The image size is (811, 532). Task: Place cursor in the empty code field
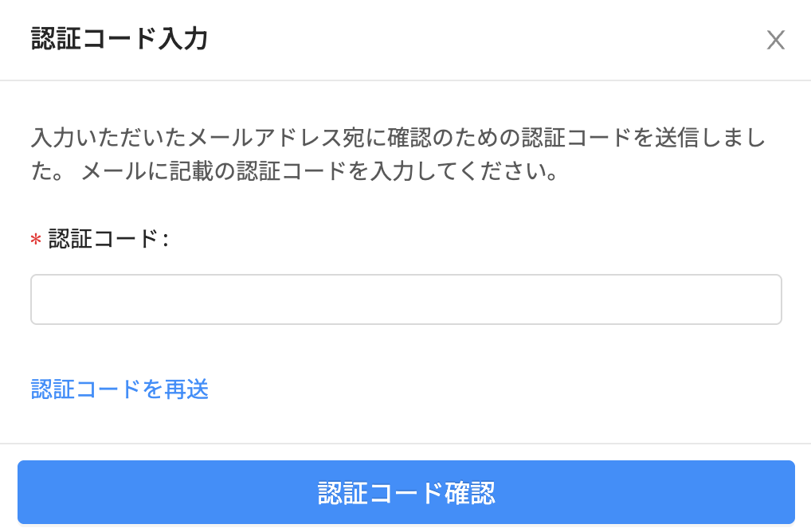tap(405, 299)
